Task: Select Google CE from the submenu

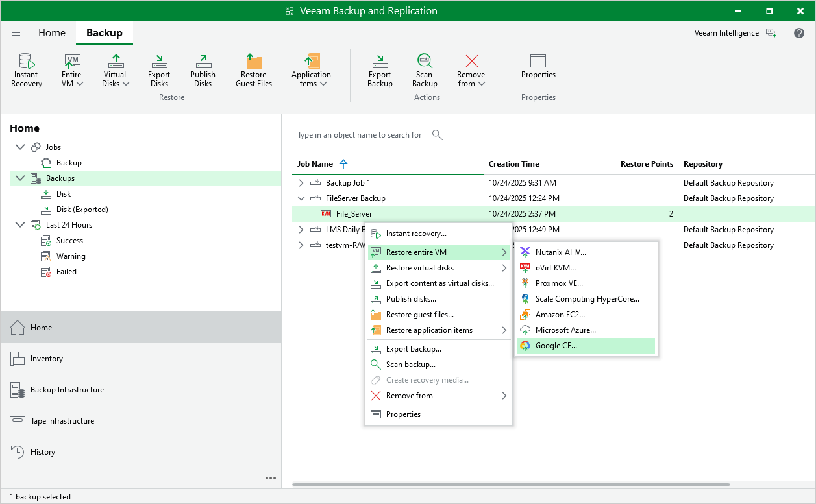Action: tap(556, 346)
